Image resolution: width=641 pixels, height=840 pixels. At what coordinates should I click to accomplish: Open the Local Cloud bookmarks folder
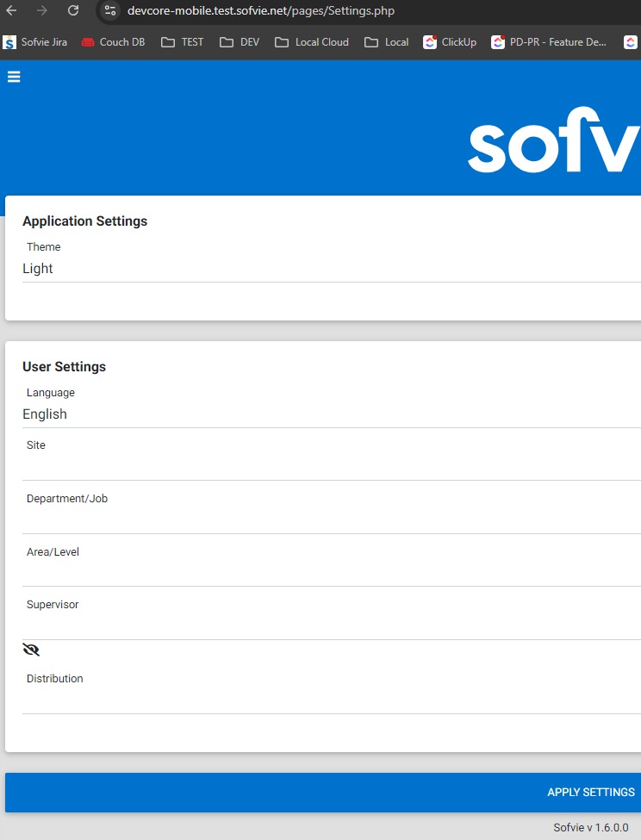(312, 42)
